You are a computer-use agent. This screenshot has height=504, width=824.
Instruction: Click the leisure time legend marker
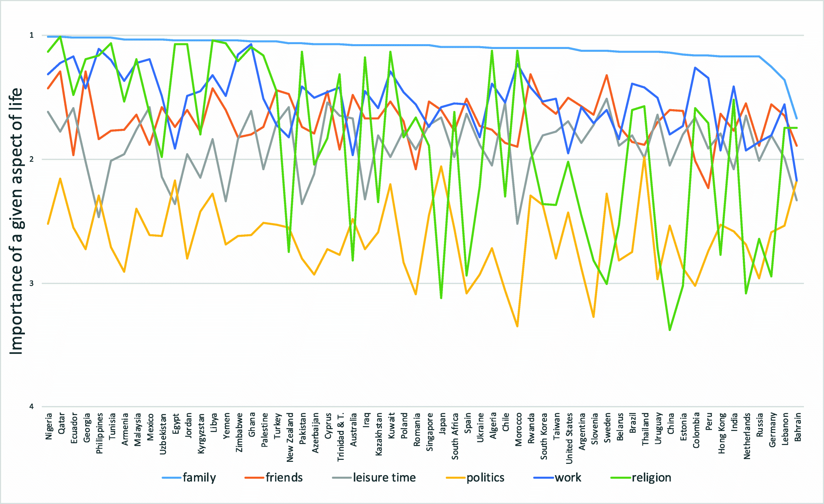(x=342, y=478)
